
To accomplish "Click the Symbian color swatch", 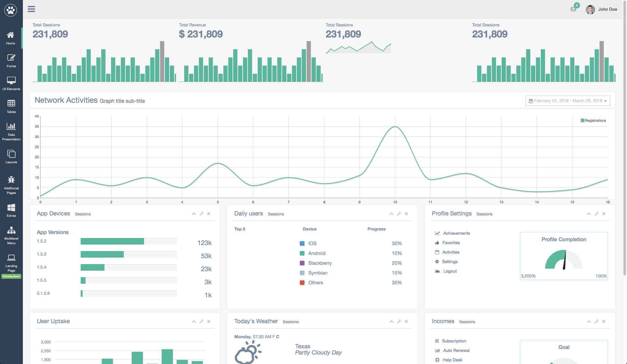I will click(x=302, y=273).
